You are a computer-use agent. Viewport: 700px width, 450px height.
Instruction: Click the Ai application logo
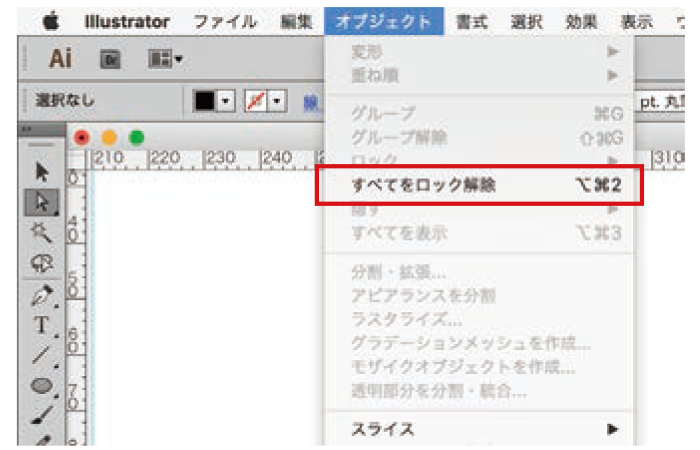click(60, 58)
